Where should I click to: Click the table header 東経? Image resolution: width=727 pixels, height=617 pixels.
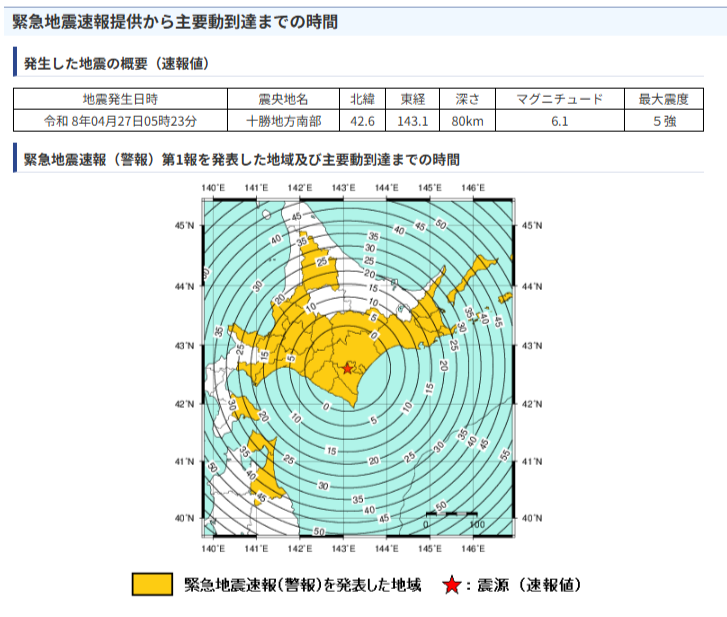tap(413, 99)
